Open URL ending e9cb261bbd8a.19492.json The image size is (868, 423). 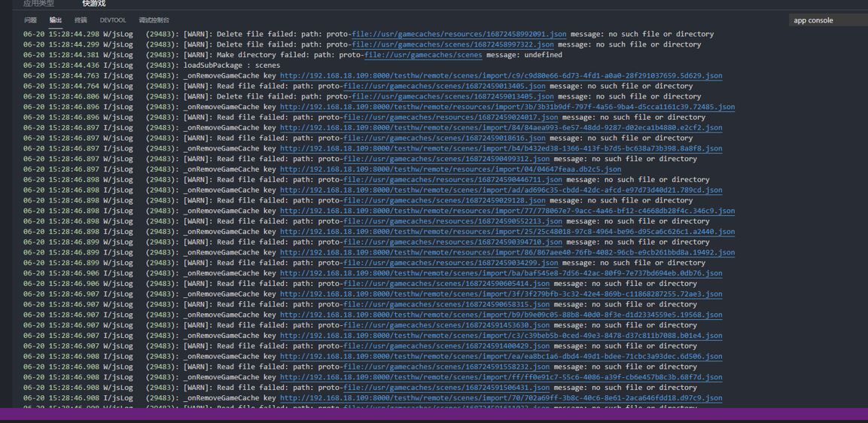(x=507, y=252)
